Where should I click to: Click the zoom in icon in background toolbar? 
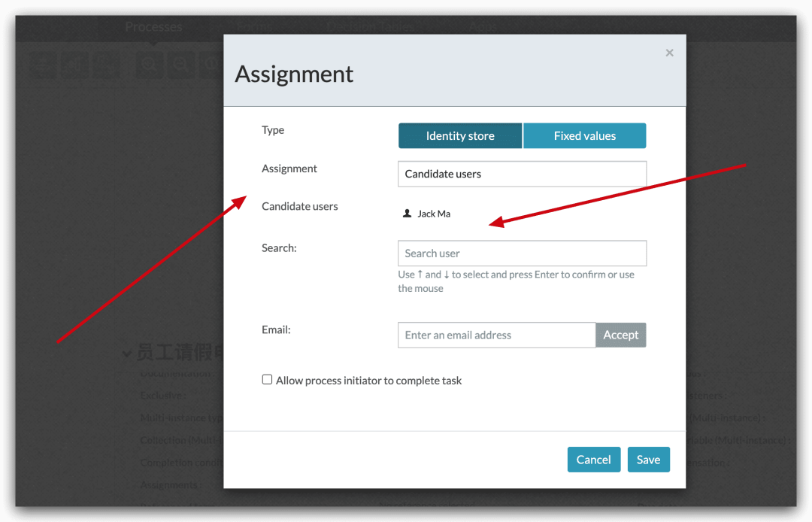tap(150, 64)
